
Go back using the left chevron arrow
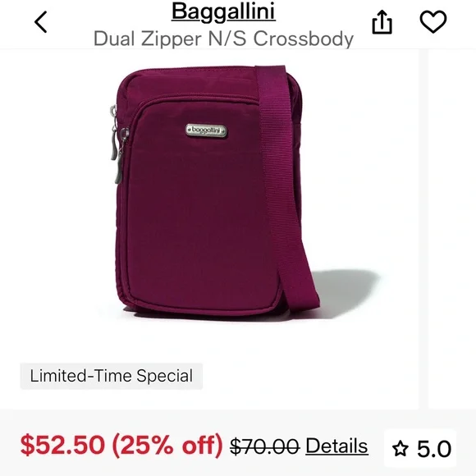41,22
